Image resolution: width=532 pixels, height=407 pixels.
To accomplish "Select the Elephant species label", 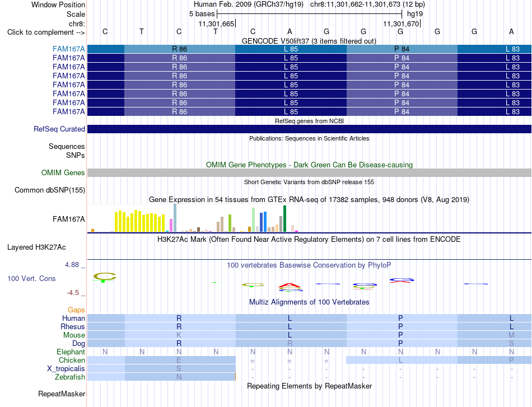I will 71,352.
